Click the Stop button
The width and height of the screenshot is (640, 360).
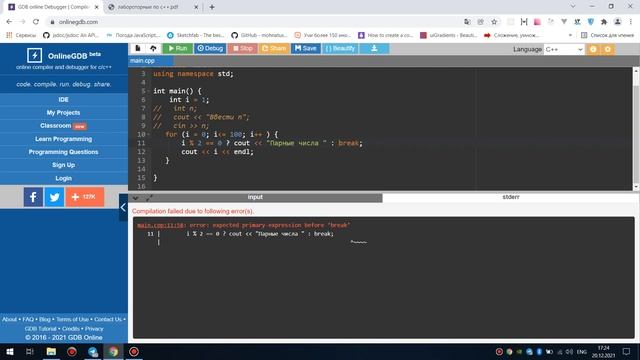point(242,49)
